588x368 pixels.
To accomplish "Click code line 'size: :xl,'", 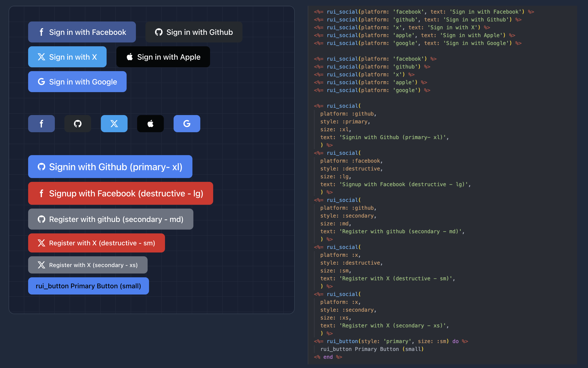I will [x=336, y=130].
